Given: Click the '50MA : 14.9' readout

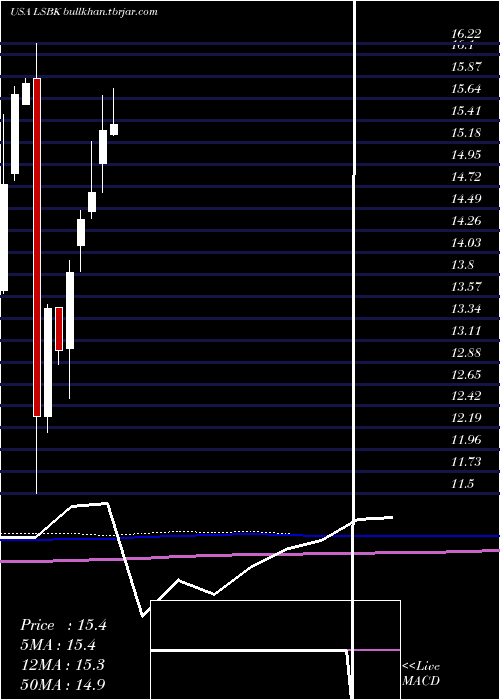Looking at the screenshot, I should tap(63, 684).
